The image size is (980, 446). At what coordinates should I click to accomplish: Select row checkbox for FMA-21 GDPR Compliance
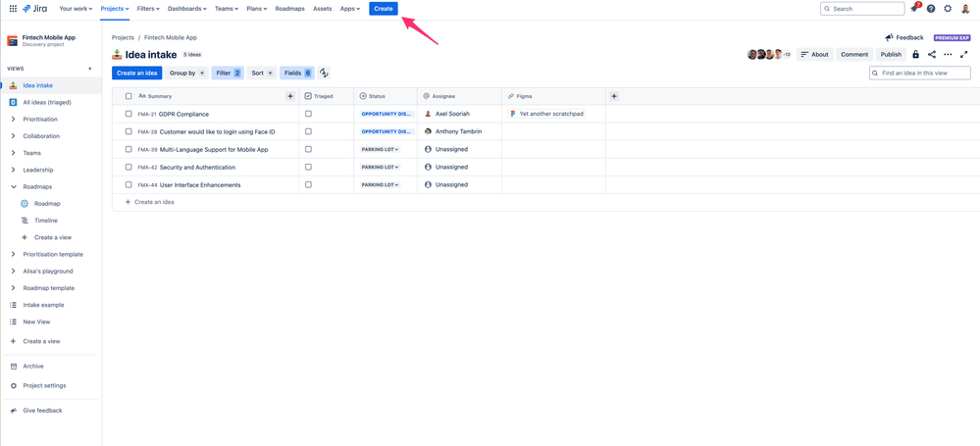pyautogui.click(x=129, y=115)
